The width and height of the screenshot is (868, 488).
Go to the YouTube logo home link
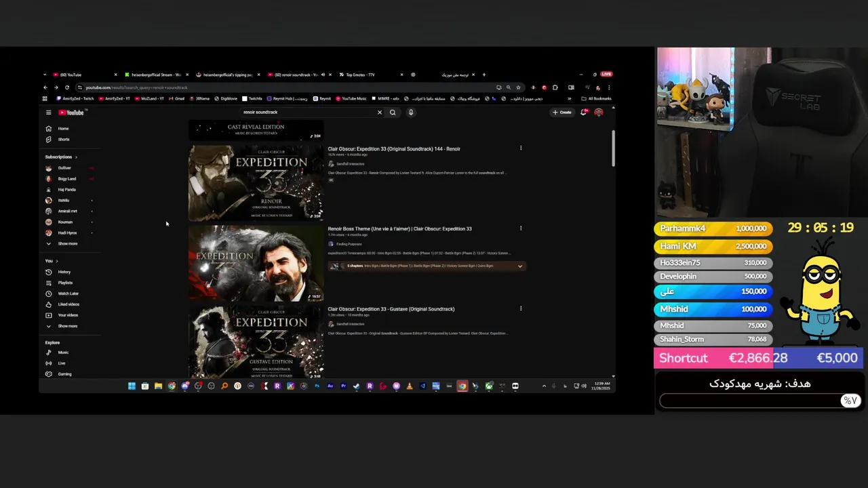[x=71, y=113]
